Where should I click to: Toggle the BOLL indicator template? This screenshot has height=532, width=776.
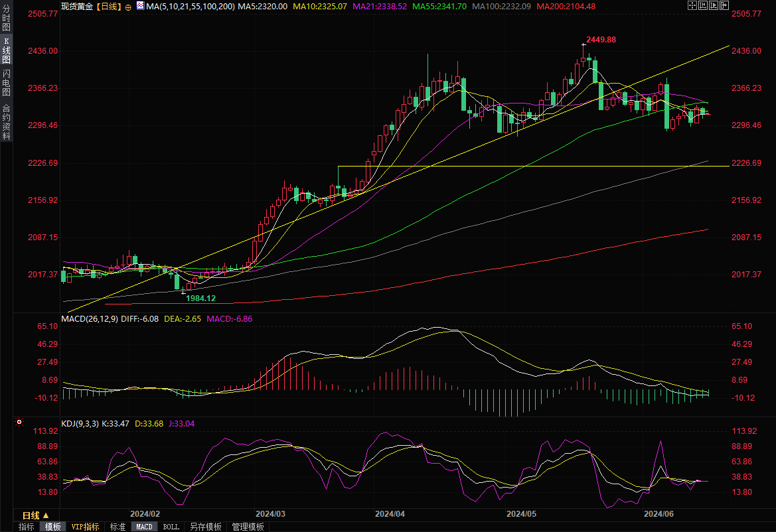click(x=171, y=527)
